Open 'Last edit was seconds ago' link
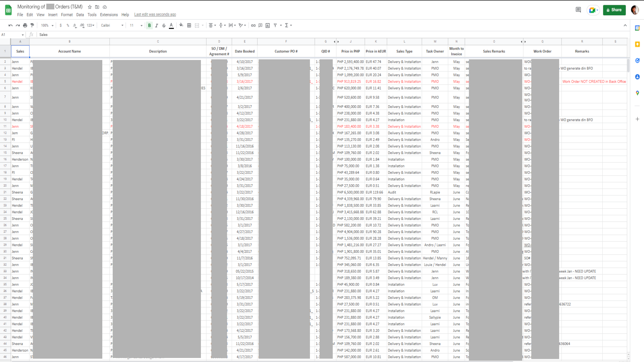The image size is (644, 362). point(155,15)
